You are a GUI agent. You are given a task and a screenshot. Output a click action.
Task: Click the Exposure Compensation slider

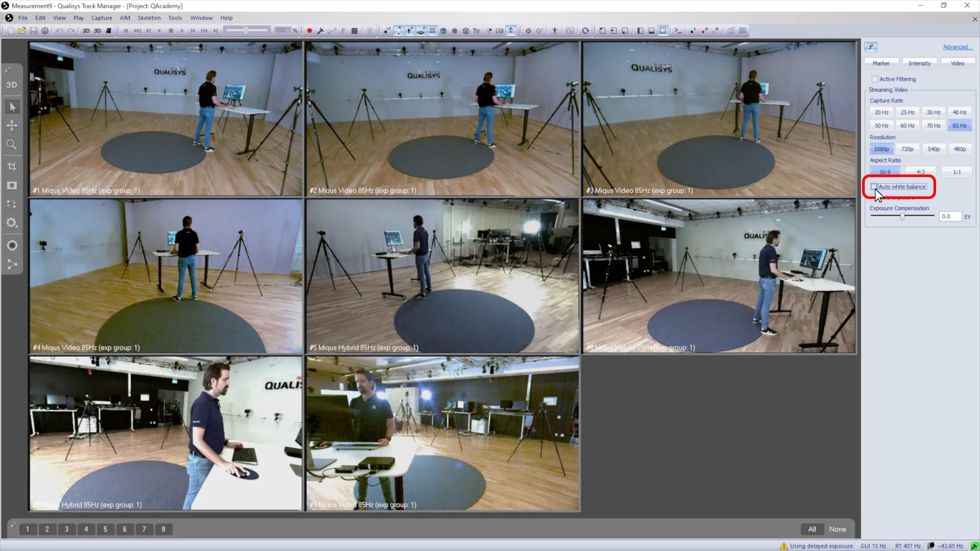(x=902, y=216)
